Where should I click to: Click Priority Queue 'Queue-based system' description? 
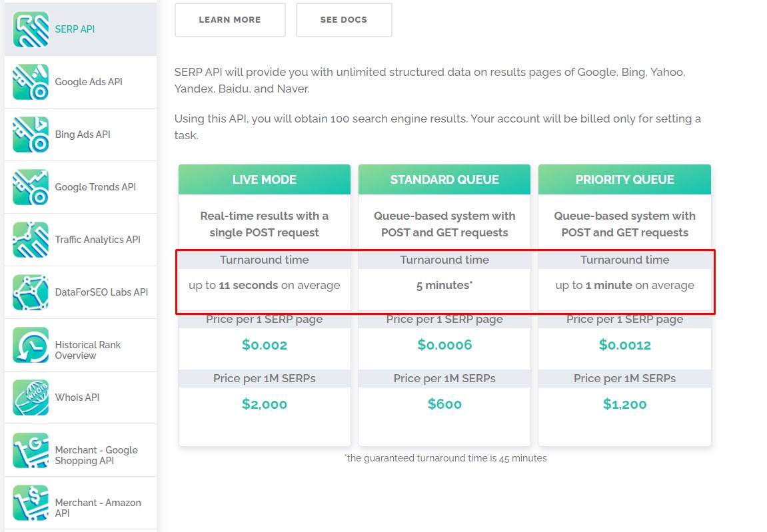(x=624, y=224)
